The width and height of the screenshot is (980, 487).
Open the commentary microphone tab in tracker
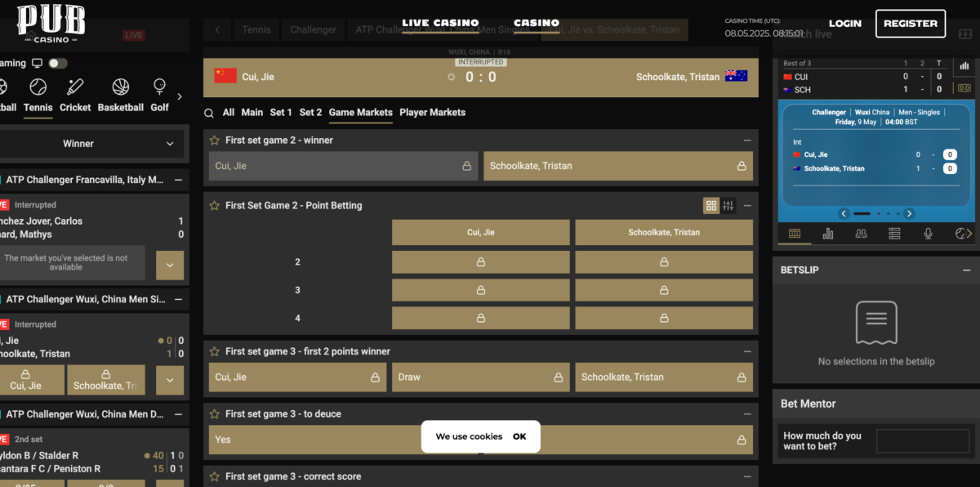[x=928, y=234]
